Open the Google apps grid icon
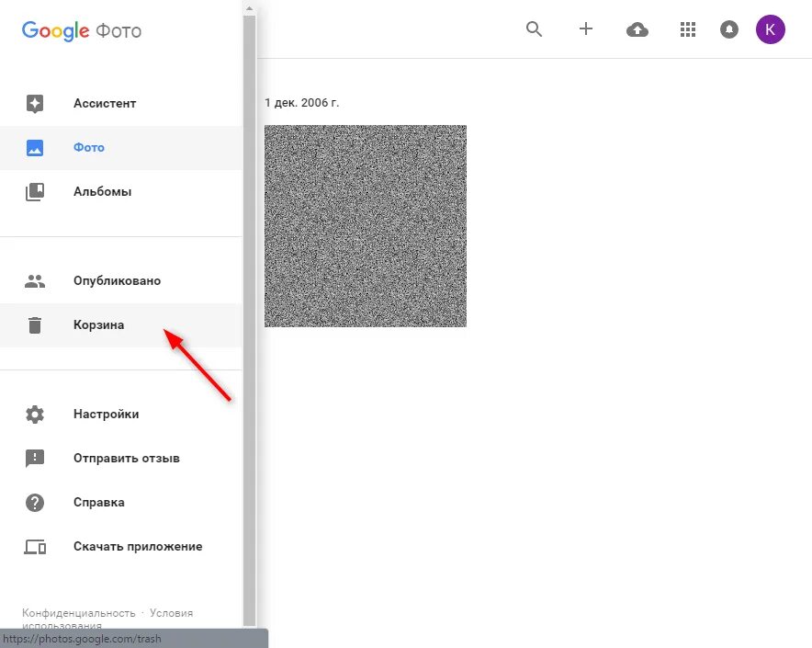812x648 pixels. (x=688, y=29)
